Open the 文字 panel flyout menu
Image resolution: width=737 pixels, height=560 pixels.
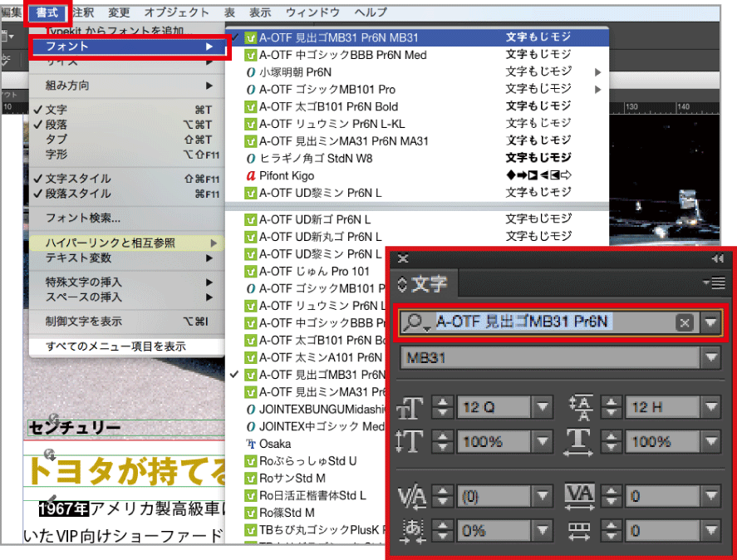(715, 282)
